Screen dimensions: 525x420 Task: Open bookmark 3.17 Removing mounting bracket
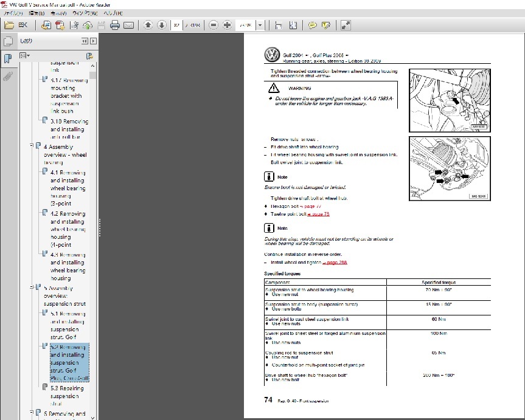coord(69,95)
